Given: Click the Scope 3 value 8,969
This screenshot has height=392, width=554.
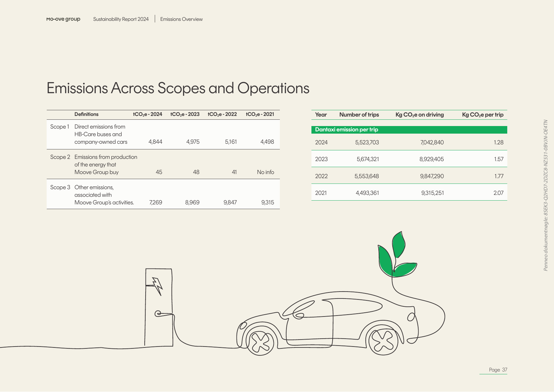Looking at the screenshot, I should (x=192, y=202).
